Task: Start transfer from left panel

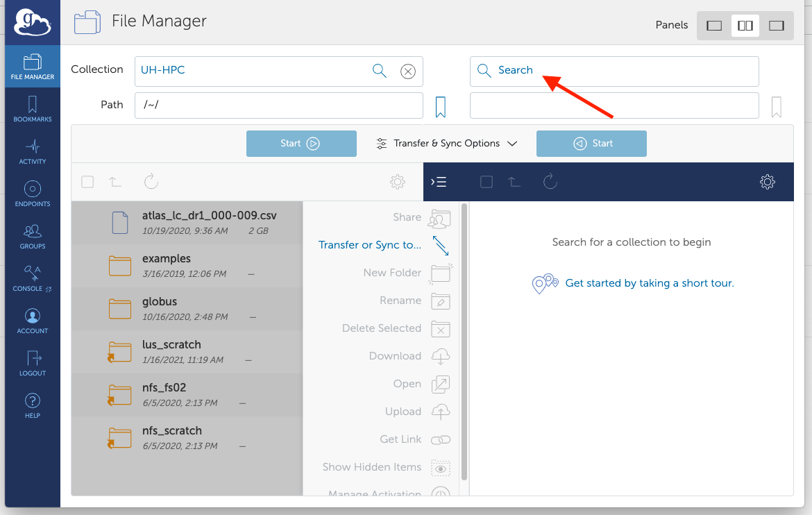Action: pos(301,144)
